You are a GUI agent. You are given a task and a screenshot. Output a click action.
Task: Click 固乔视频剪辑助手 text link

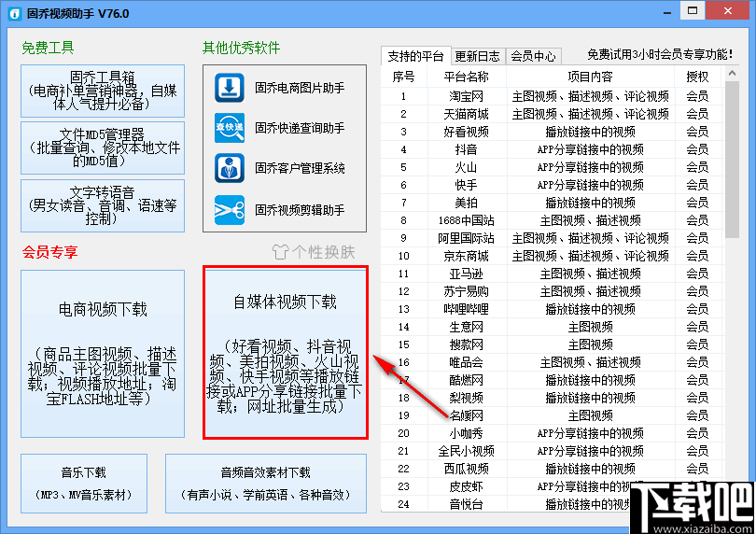click(x=300, y=210)
